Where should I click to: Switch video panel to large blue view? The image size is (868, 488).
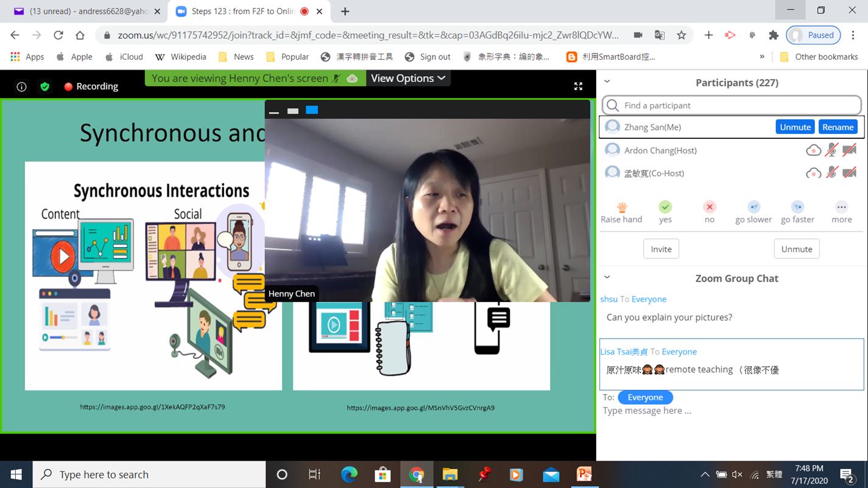point(312,110)
